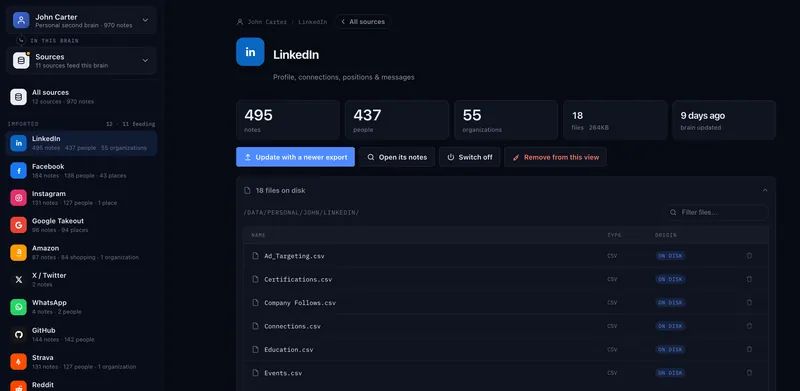Image resolution: width=800 pixels, height=391 pixels.
Task: Delete Company Follows.csv with its trash icon
Action: 749,303
